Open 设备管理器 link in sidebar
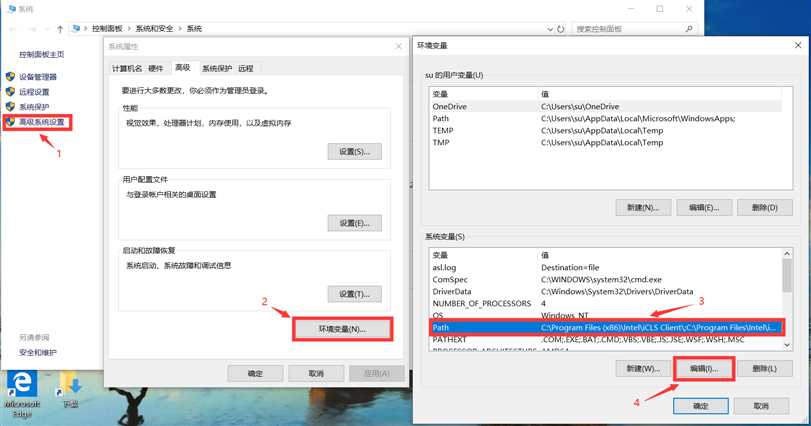This screenshot has height=426, width=811. click(38, 77)
